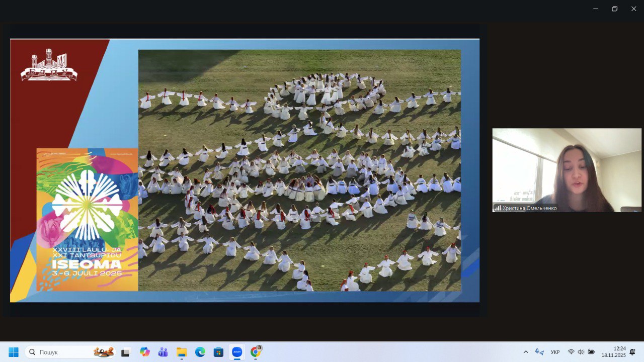Screen dimensions: 644x362
Task: Open Task View from the taskbar
Action: (x=125, y=352)
